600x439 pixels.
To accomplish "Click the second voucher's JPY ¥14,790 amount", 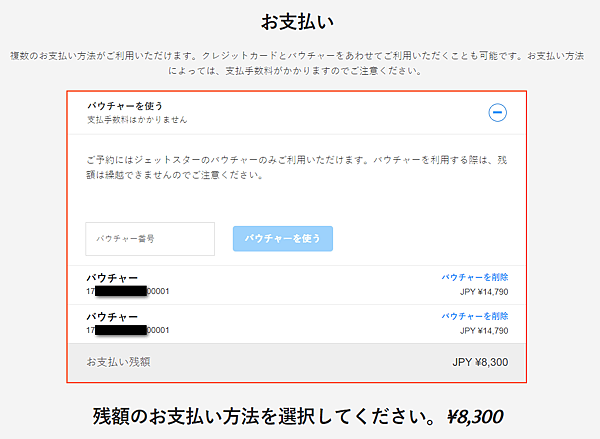I will point(485,330).
